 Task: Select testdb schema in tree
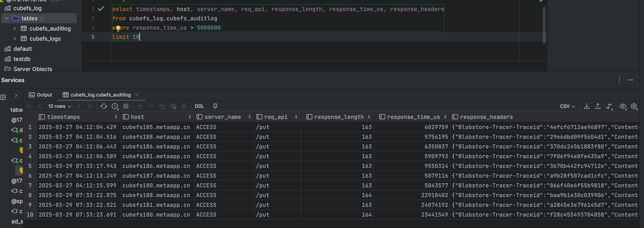click(x=22, y=59)
